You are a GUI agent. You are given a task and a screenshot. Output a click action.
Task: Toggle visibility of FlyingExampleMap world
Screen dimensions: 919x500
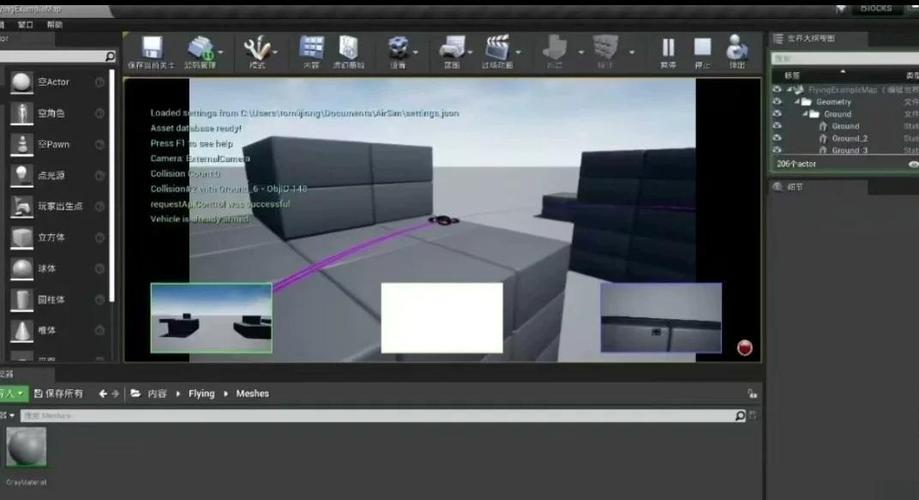[777, 90]
